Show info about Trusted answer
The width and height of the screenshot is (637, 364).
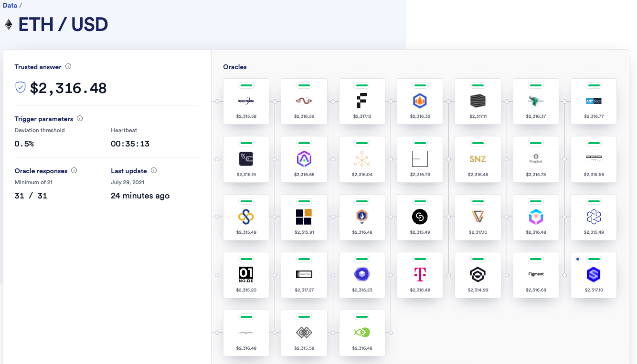tap(68, 66)
